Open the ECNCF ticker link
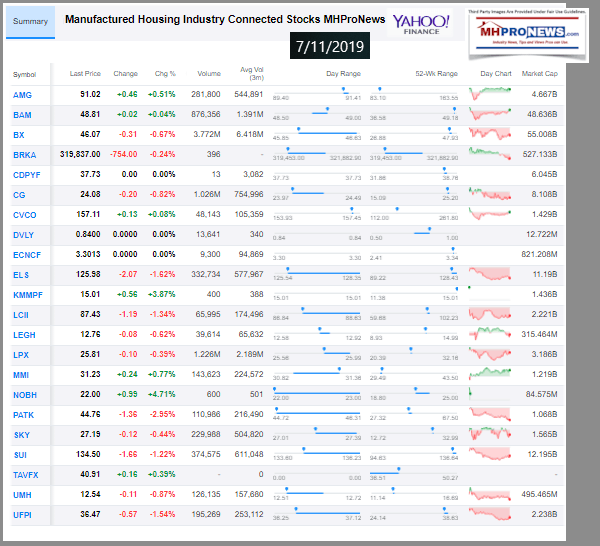600x546 pixels. pyautogui.click(x=27, y=255)
